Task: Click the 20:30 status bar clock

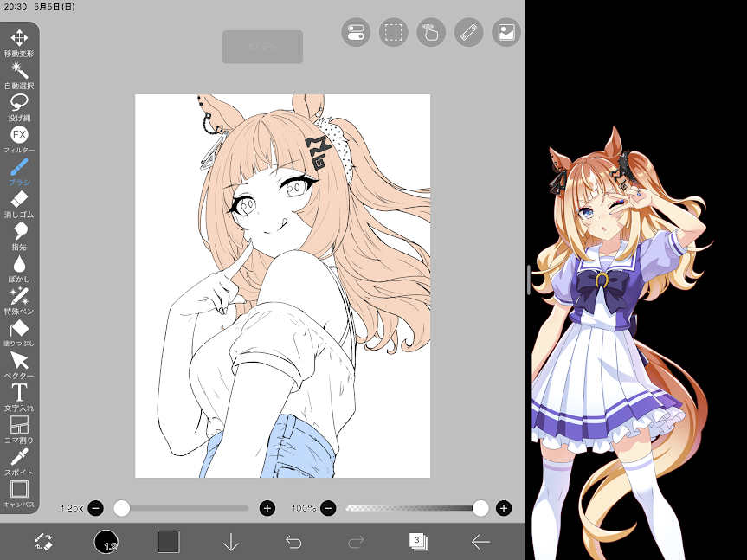Action: click(16, 7)
